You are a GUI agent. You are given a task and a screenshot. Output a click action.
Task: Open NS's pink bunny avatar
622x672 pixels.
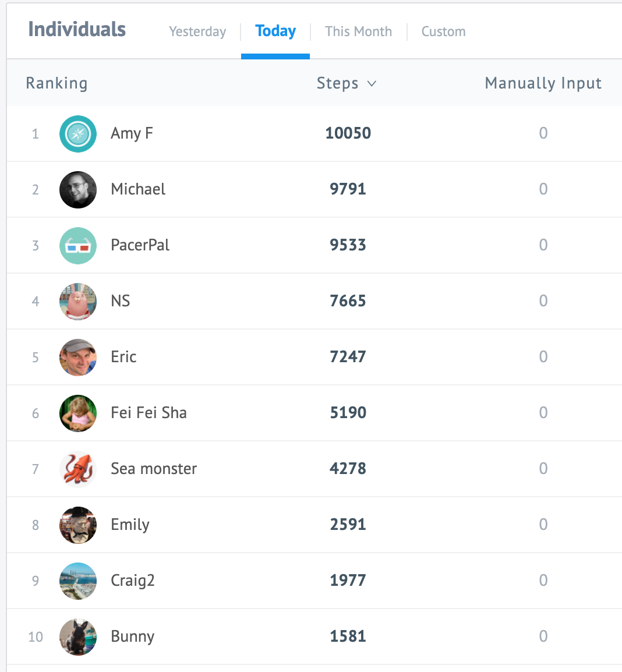point(78,301)
